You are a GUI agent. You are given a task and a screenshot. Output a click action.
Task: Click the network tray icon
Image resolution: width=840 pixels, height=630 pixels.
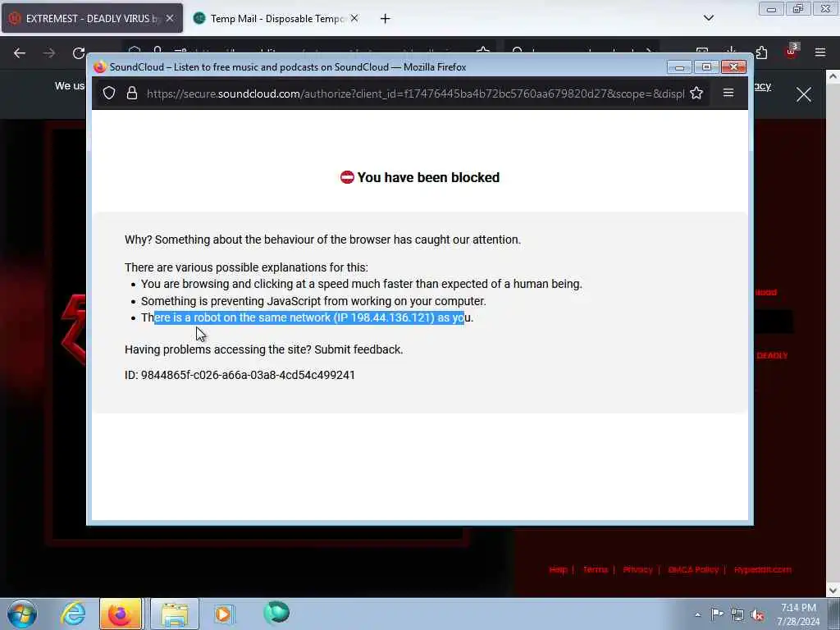tap(737, 614)
